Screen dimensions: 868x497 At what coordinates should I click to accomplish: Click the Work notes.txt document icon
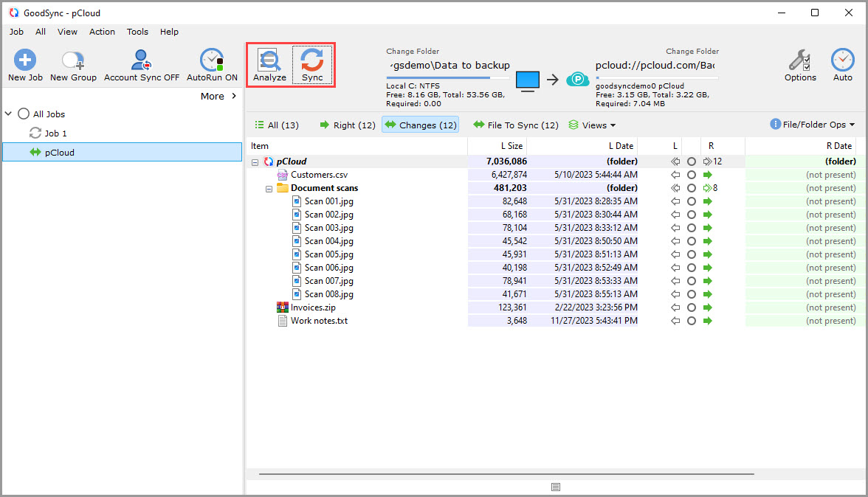[282, 321]
